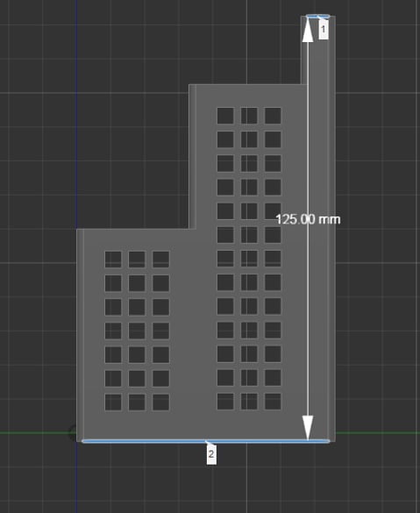The image size is (420, 513).
Task: Click the upward arrowhead of the dimension line
Action: (308, 30)
